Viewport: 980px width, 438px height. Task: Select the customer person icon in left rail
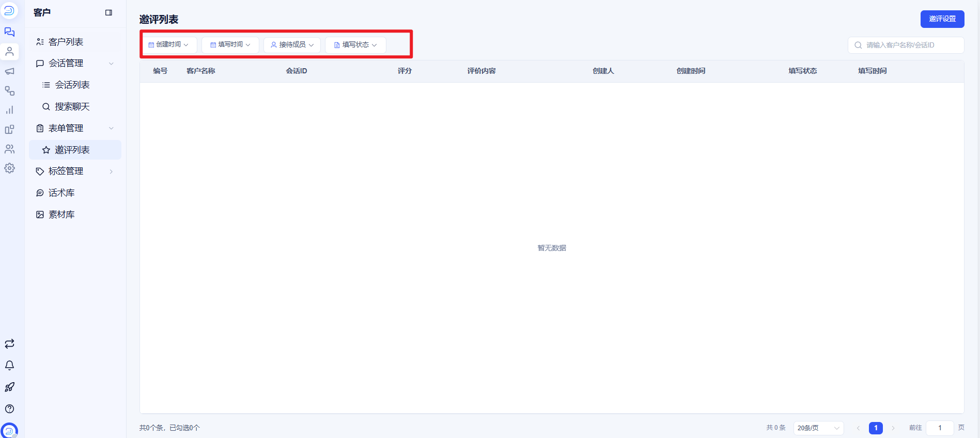pos(9,52)
